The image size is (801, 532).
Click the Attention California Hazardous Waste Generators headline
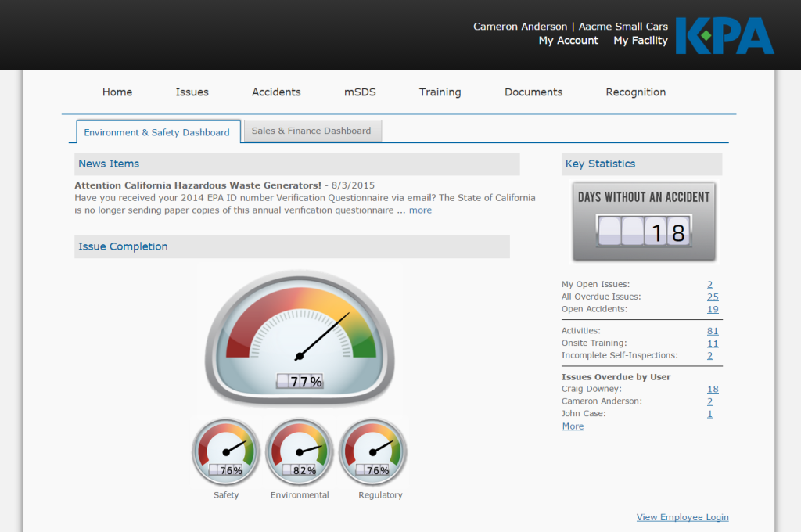[198, 185]
